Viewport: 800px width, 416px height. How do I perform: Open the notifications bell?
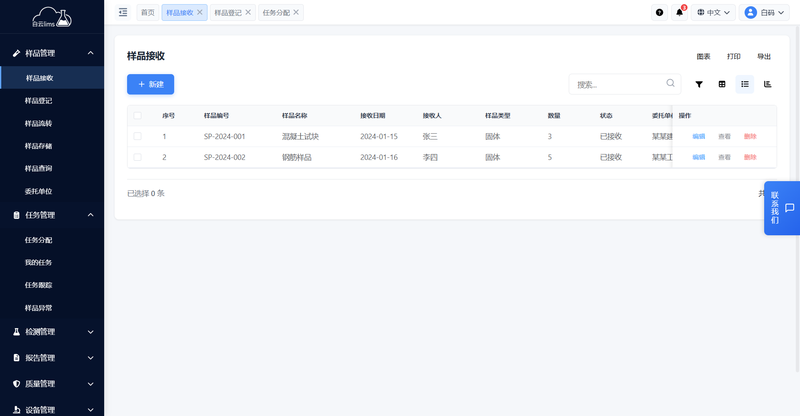(x=680, y=12)
